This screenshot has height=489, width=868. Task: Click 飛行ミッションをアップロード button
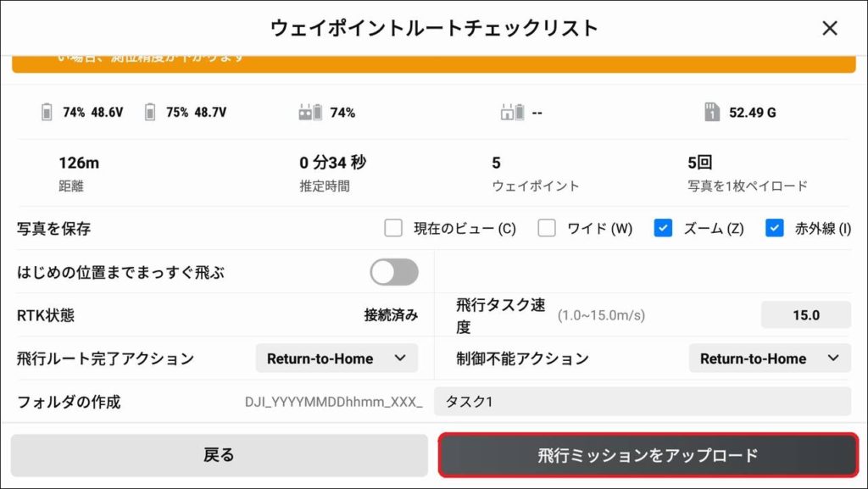(648, 456)
